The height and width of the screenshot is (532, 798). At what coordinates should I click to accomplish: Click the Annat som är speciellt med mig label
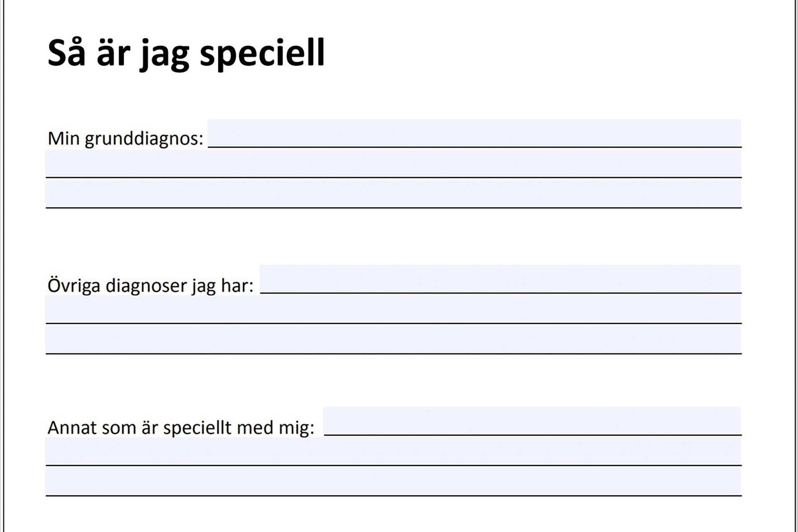point(181,428)
